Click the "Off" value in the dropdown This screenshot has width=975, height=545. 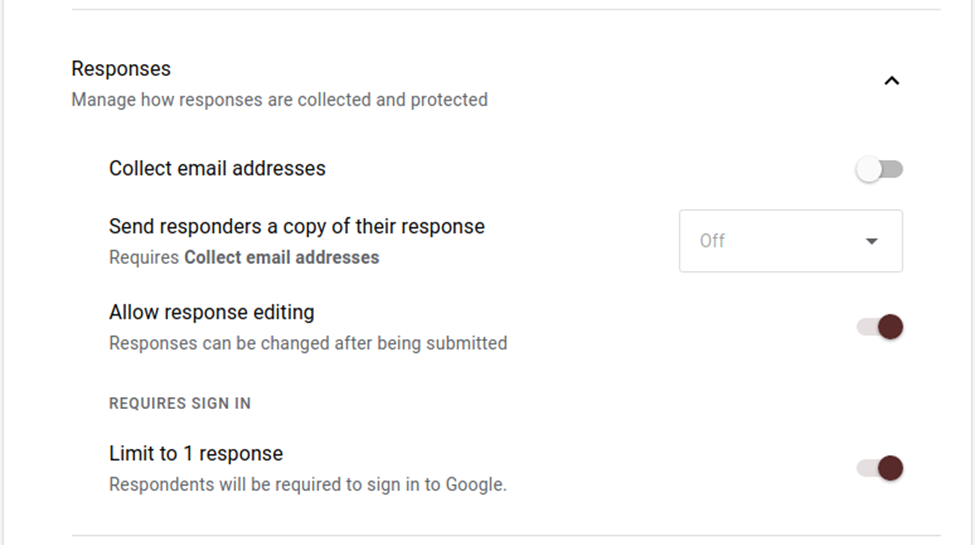pos(713,241)
